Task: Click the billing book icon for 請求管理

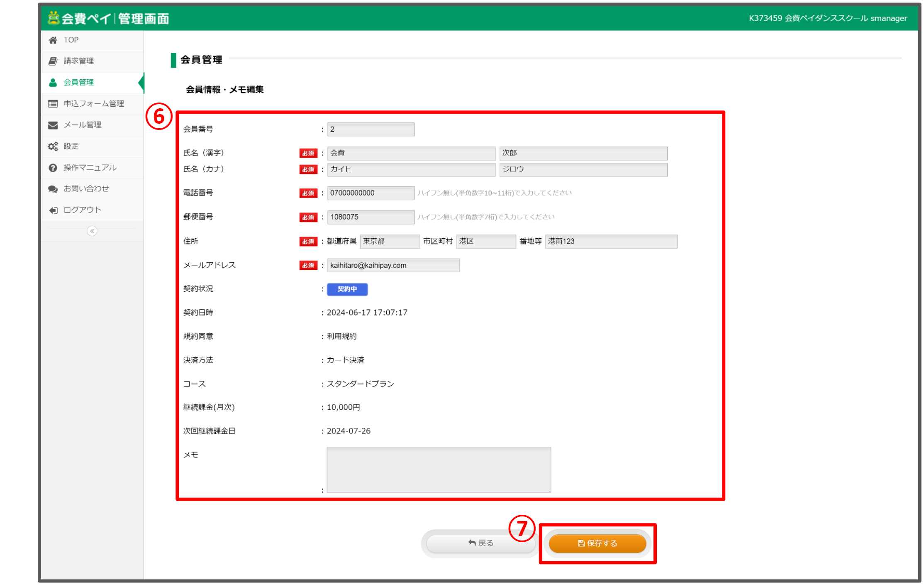Action: click(53, 61)
